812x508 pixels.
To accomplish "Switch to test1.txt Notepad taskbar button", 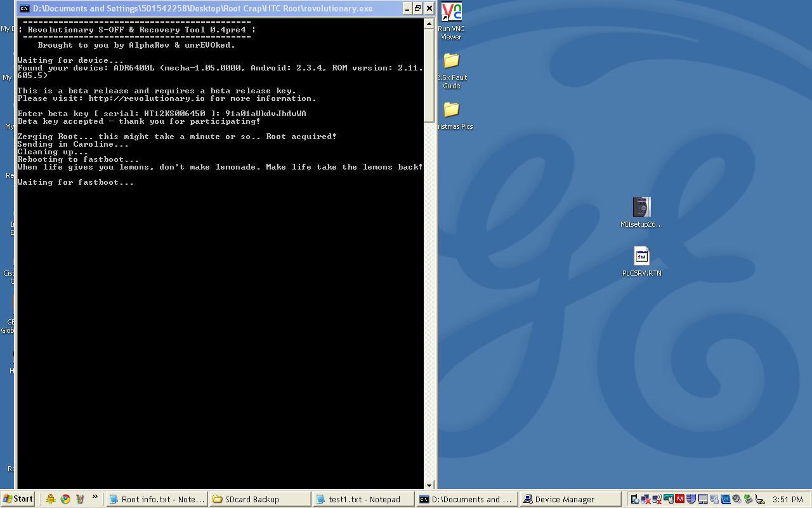I will point(363,499).
